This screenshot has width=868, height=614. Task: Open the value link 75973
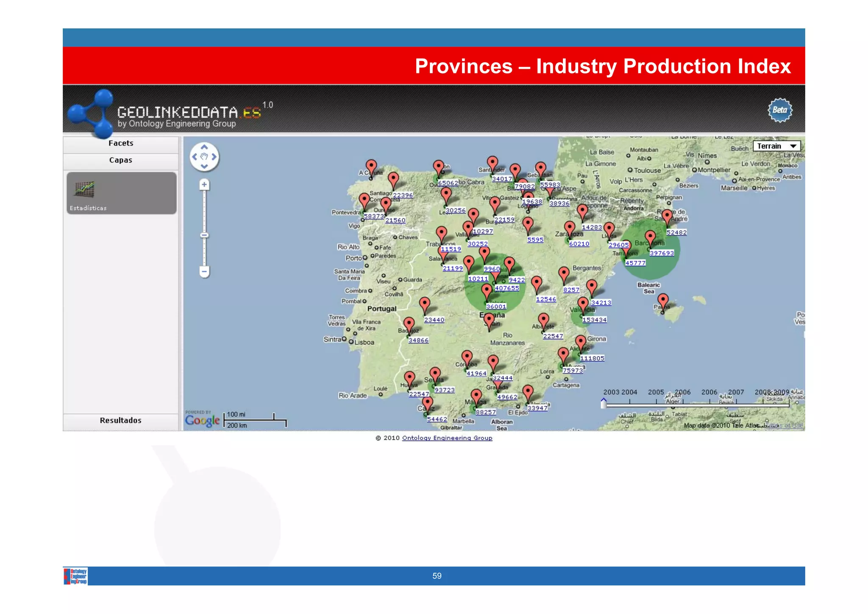573,371
